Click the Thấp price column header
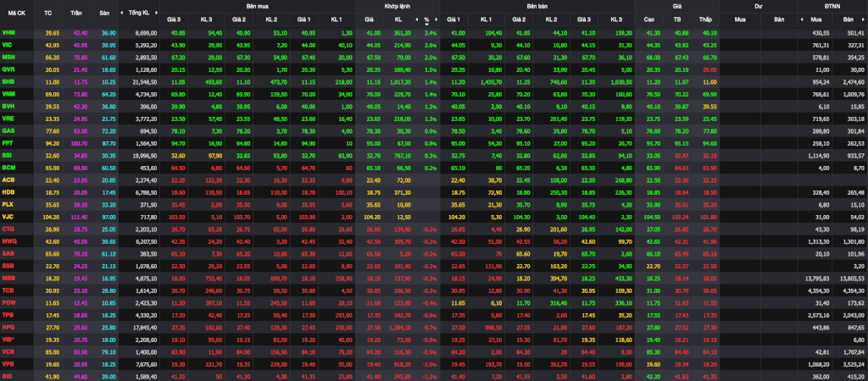This screenshot has height=381, width=868. [704, 19]
